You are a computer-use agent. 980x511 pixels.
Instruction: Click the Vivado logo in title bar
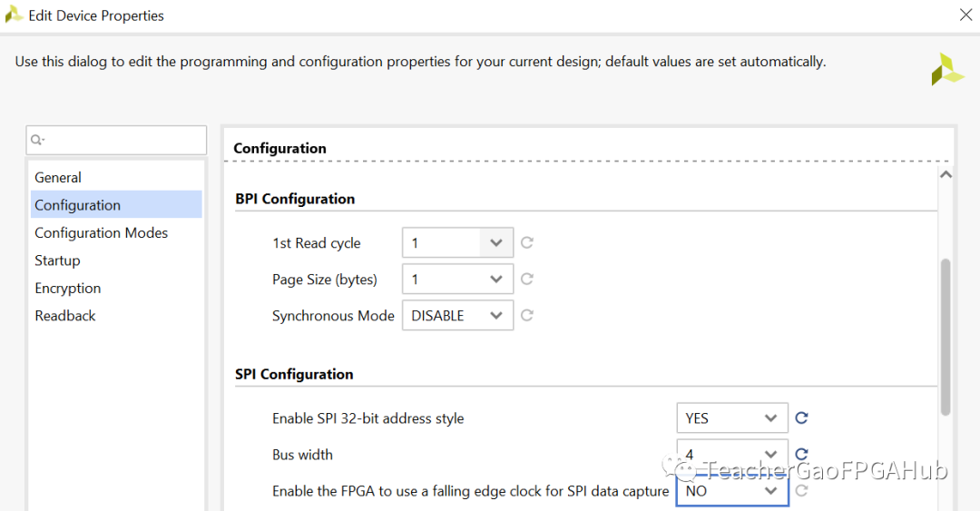(15, 15)
